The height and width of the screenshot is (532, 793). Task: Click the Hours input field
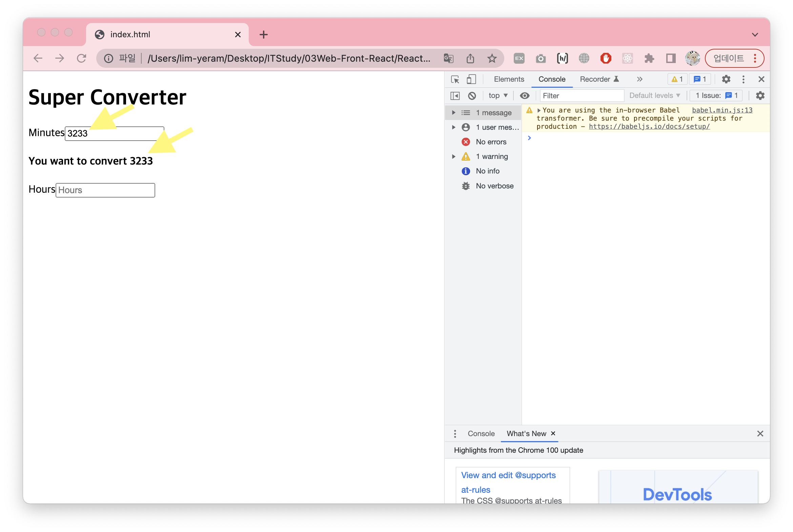105,190
